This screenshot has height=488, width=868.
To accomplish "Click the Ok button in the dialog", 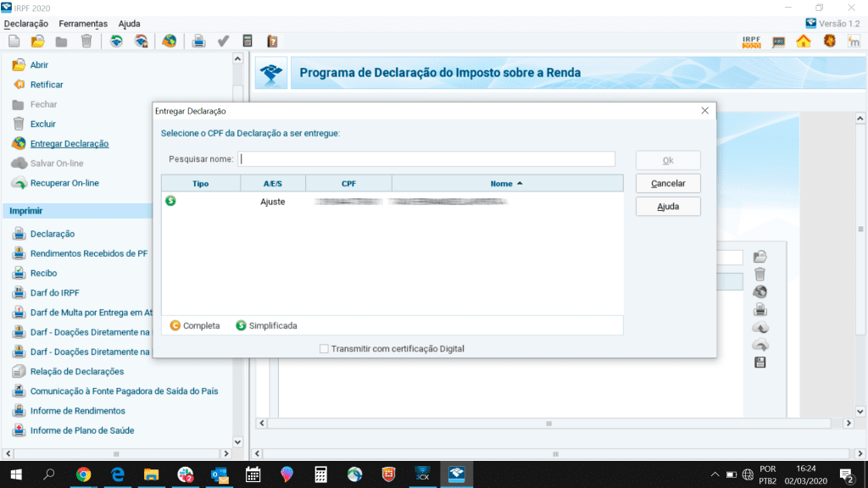I will coord(668,160).
